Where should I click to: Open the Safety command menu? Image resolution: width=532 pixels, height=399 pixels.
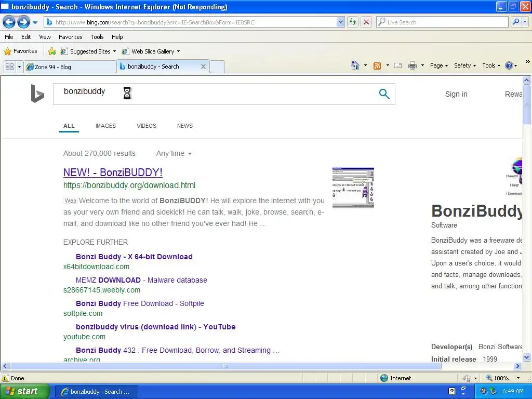tap(465, 65)
